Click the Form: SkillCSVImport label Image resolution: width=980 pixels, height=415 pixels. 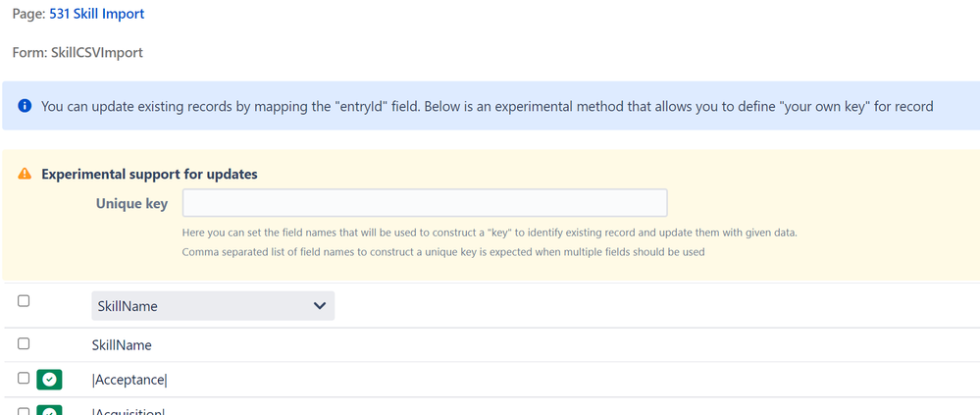pos(77,53)
